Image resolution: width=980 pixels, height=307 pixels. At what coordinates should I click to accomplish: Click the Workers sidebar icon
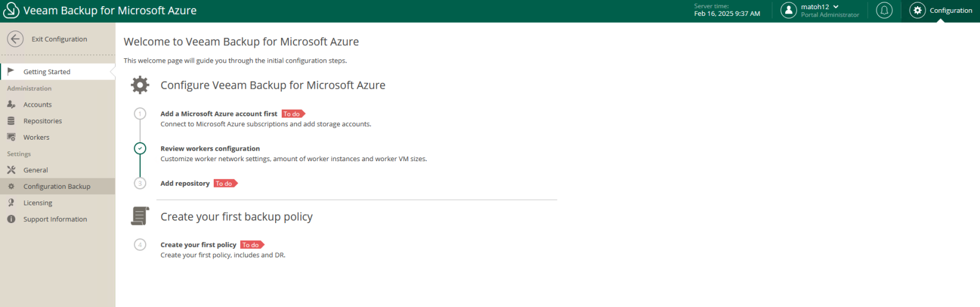coord(11,137)
